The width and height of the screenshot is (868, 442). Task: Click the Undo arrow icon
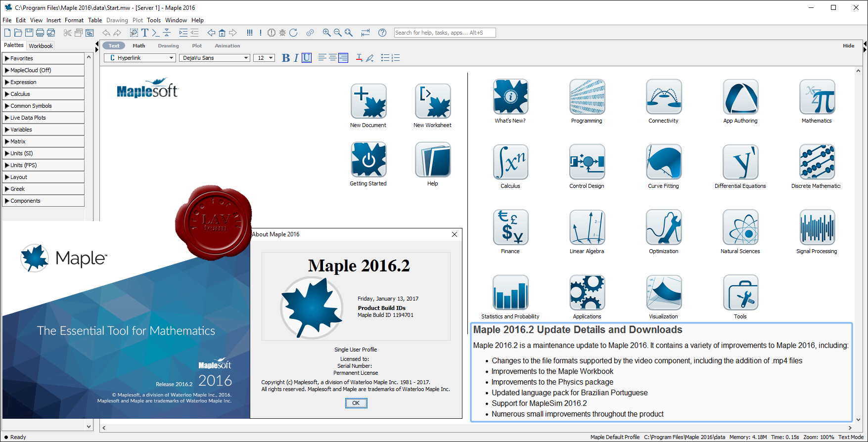106,33
